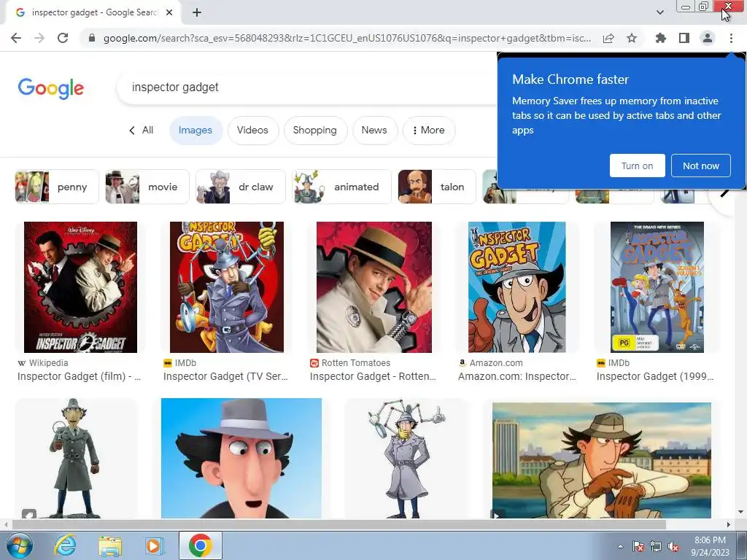Open 3D Inspector Gadget face image
747x560 pixels.
(x=241, y=458)
